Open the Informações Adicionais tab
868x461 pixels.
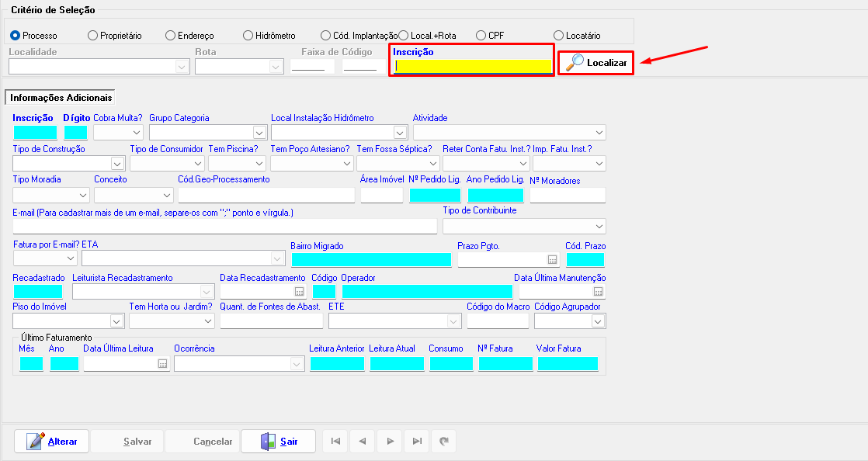tap(61, 98)
